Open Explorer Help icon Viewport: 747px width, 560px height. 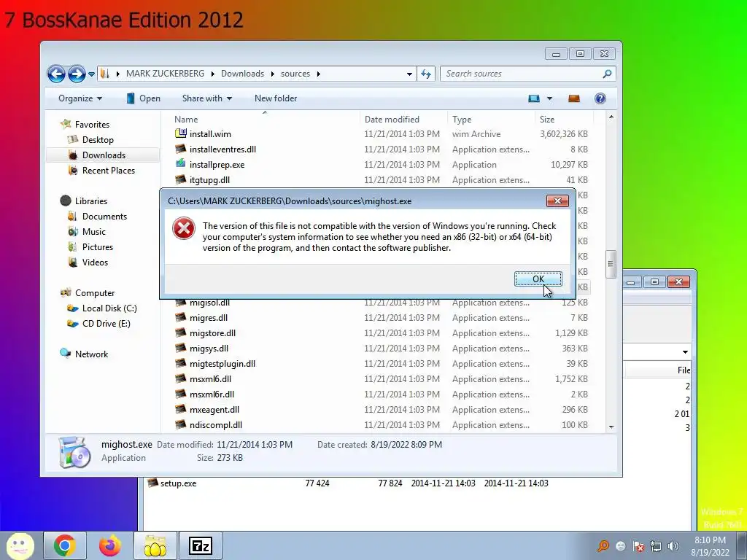coord(600,98)
